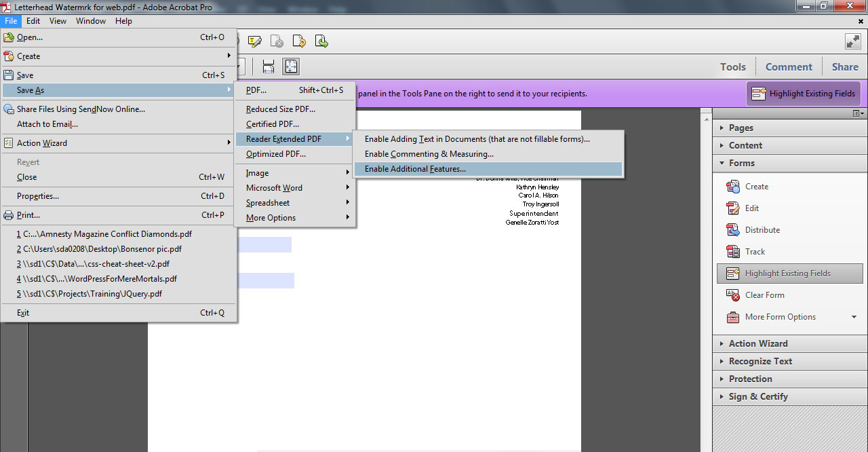868x452 pixels.
Task: Open recent file WordPressForMereMortals.pdf
Action: pyautogui.click(x=119, y=279)
